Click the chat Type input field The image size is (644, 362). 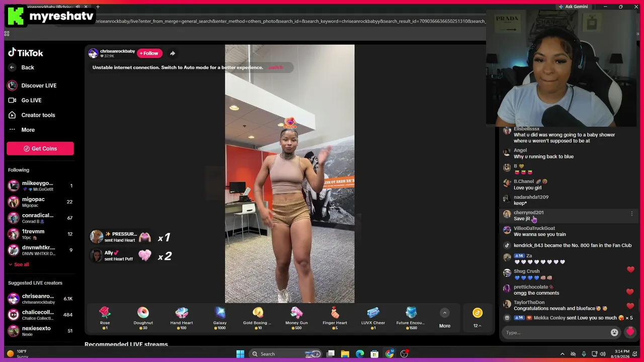556,332
